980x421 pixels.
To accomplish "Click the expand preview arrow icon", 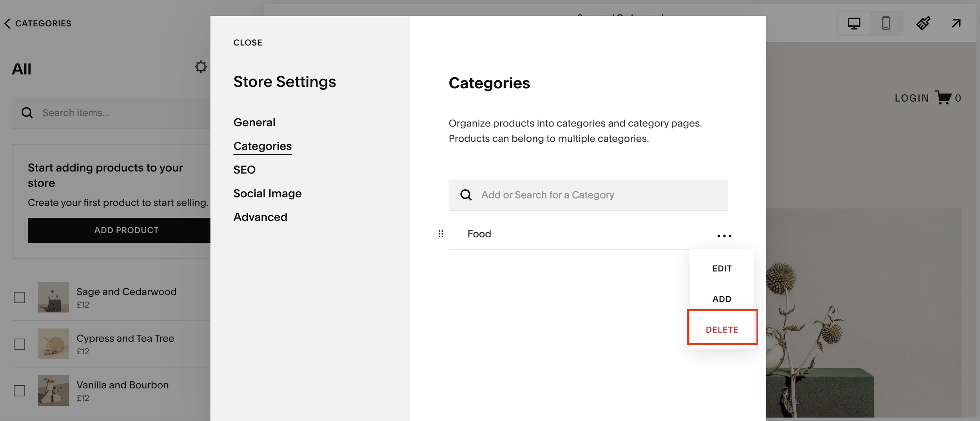I will tap(956, 24).
